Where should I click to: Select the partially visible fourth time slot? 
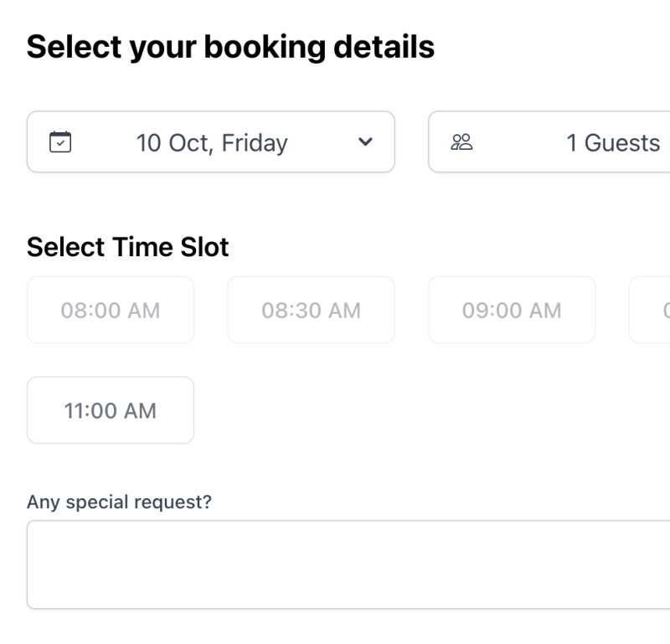653,311
